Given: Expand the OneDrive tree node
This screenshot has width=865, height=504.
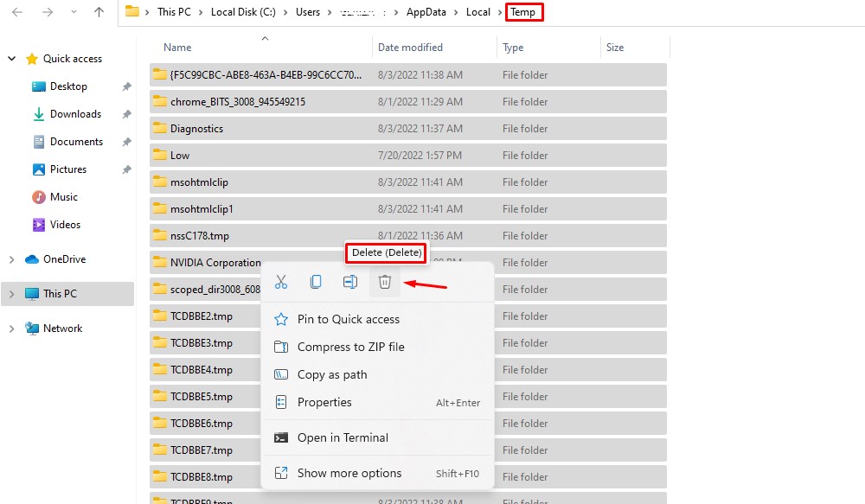Looking at the screenshot, I should 12,259.
